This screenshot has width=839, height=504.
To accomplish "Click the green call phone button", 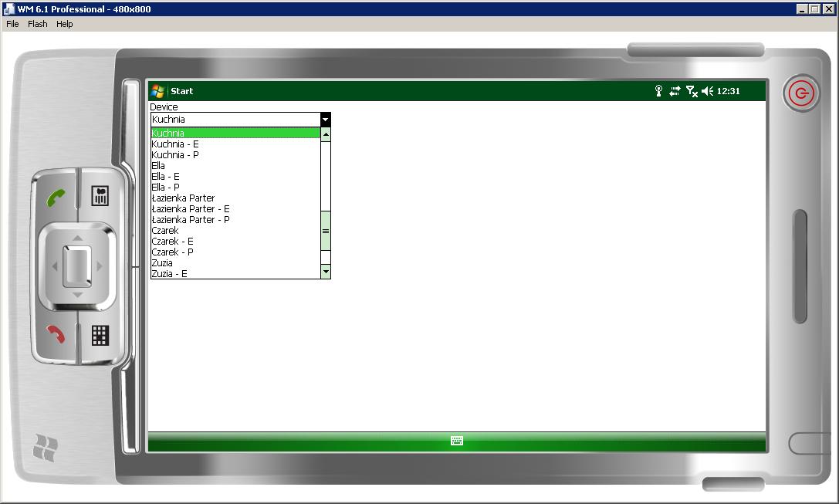I will point(56,198).
